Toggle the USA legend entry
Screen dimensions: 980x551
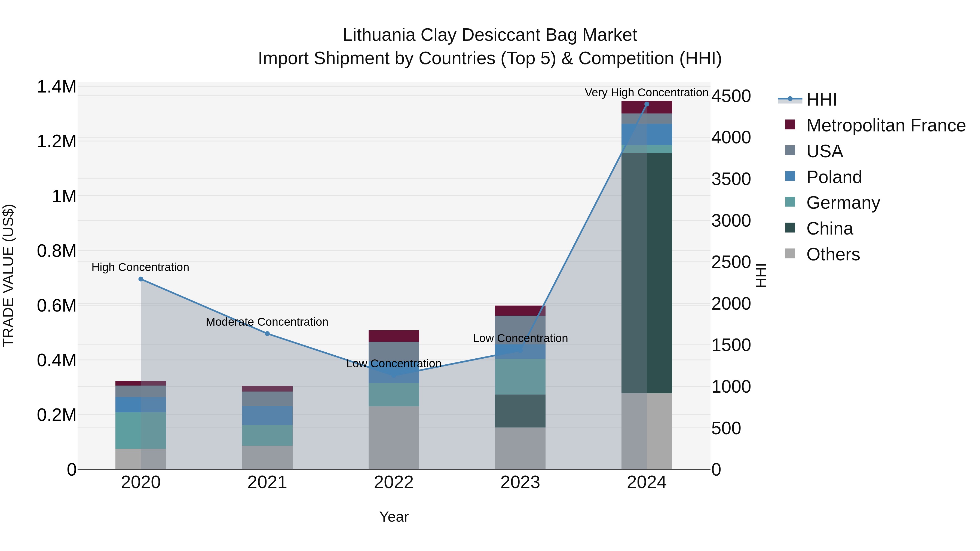814,151
